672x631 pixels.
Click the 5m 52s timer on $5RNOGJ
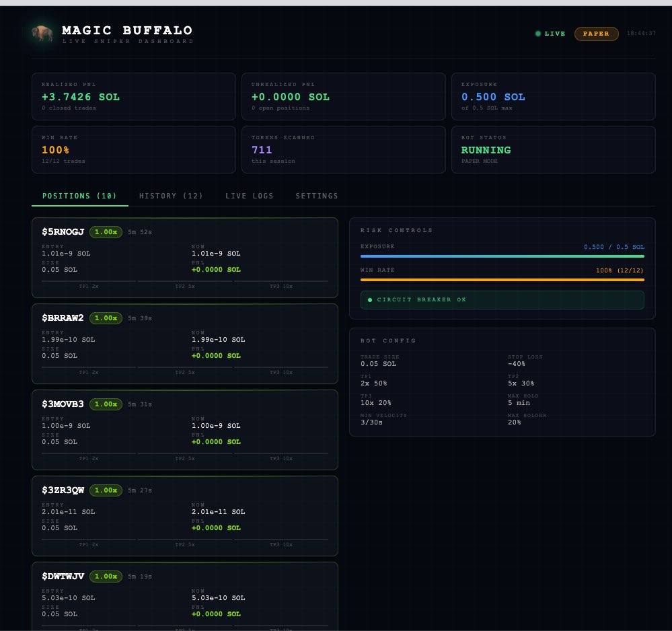point(140,232)
